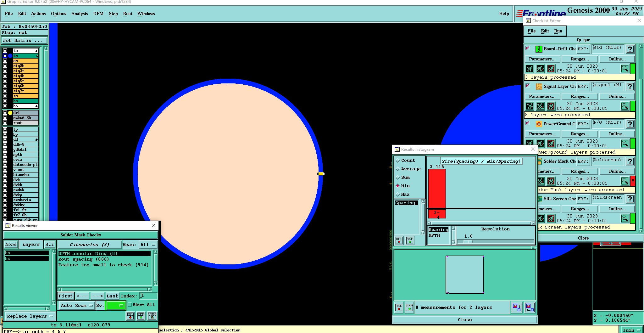Toggle Signal Layer Checks checkbox
644x333 pixels.
(528, 86)
